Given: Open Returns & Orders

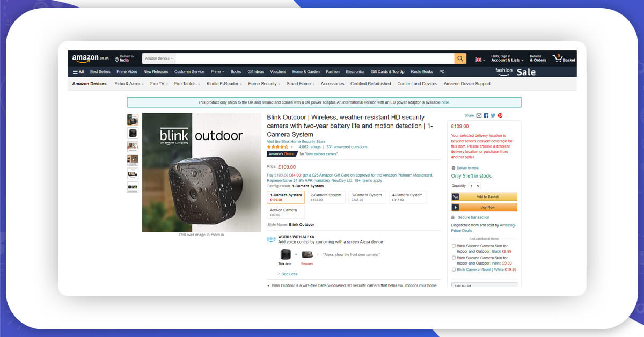Looking at the screenshot, I should click(538, 58).
